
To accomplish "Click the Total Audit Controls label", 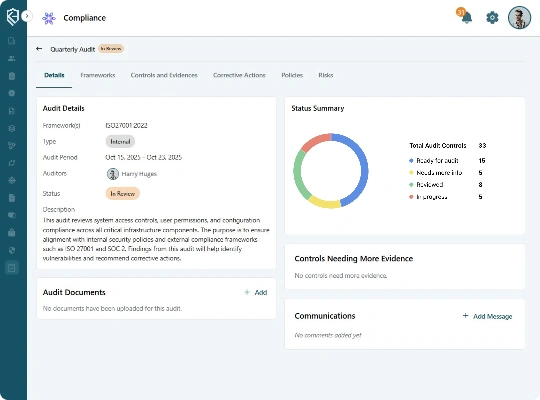I will tap(438, 145).
